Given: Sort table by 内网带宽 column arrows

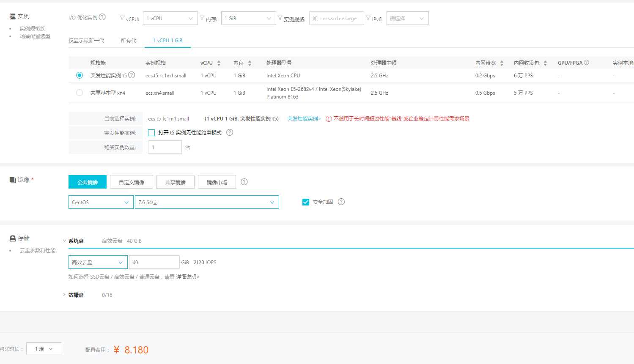Looking at the screenshot, I should 502,63.
